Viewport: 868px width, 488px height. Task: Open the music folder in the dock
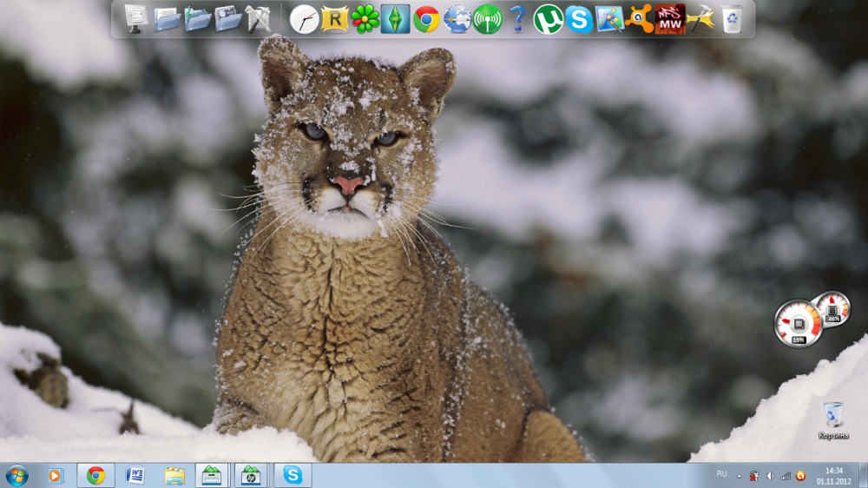point(197,19)
